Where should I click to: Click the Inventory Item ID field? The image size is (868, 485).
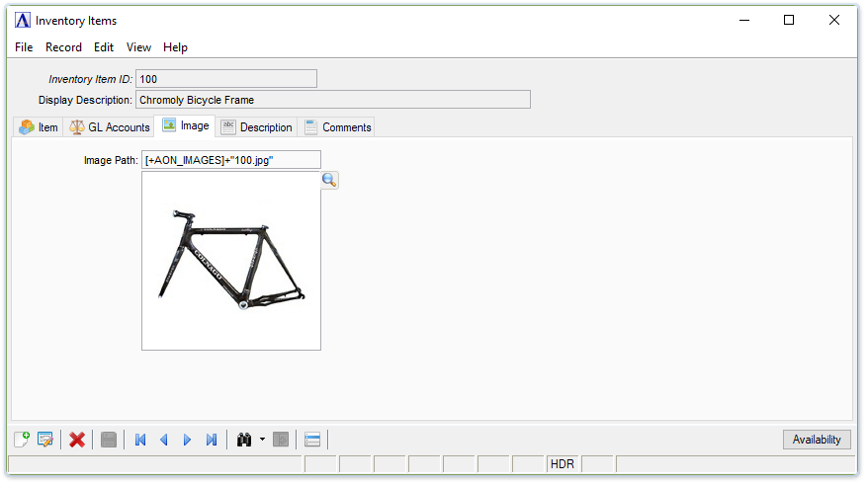(226, 79)
